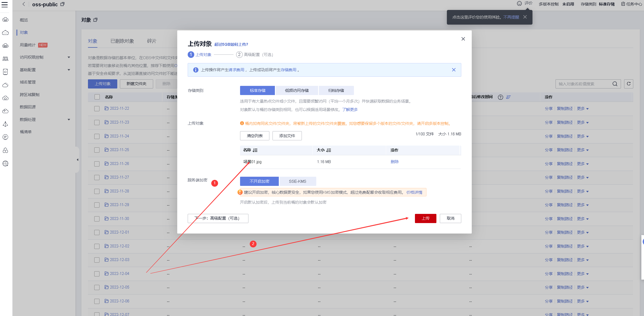
Task: Dismiss the blue fee info banner
Action: [454, 70]
